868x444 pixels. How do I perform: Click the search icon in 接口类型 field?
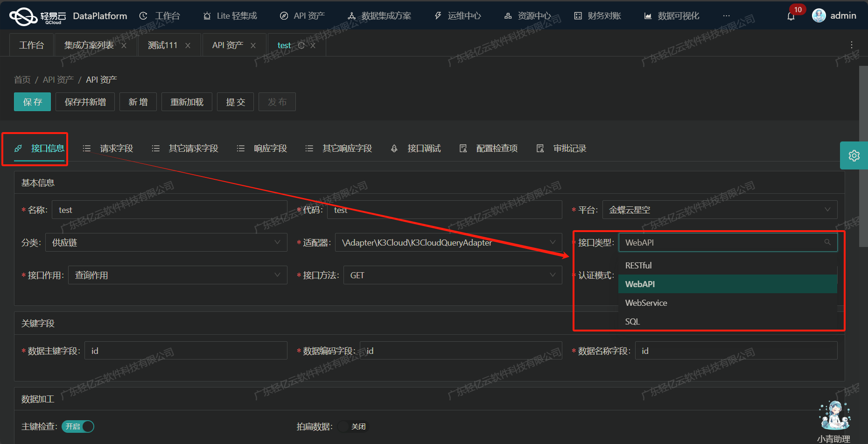[x=827, y=242]
